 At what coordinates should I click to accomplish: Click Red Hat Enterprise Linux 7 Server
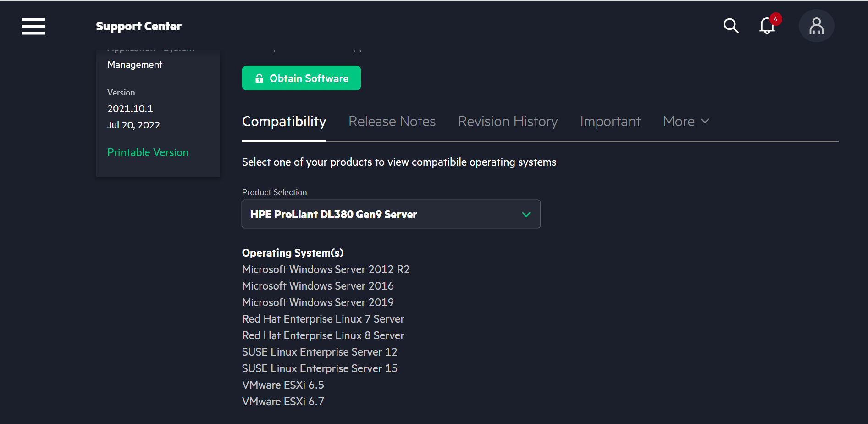[323, 319]
